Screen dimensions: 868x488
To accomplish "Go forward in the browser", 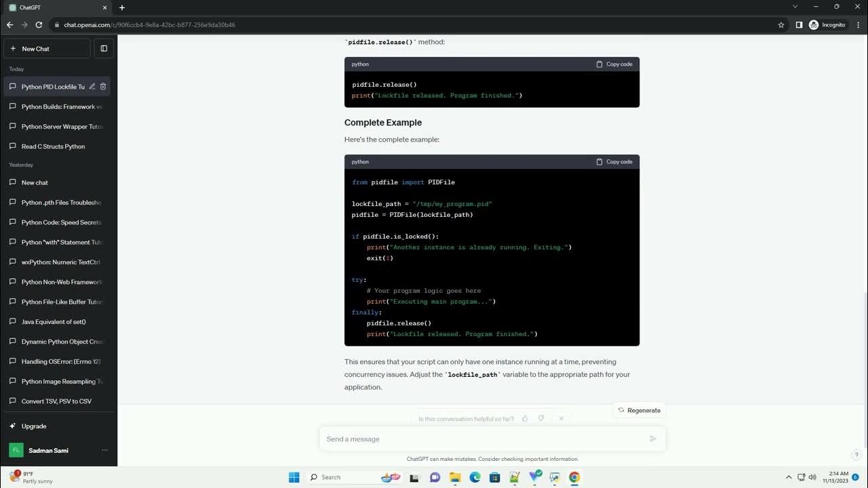I will (x=24, y=25).
